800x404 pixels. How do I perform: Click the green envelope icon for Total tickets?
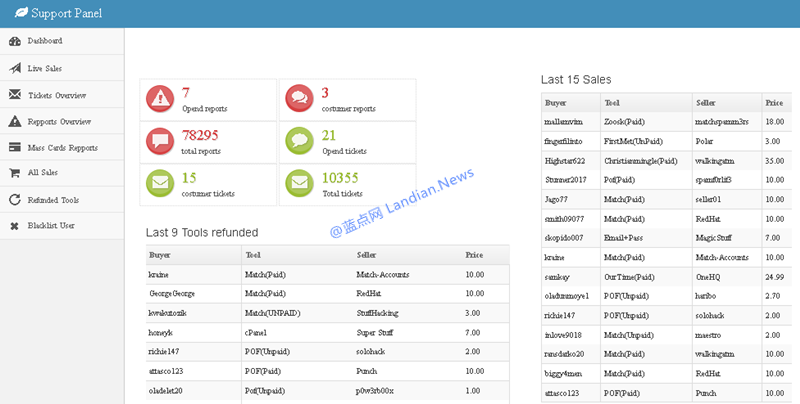(298, 184)
